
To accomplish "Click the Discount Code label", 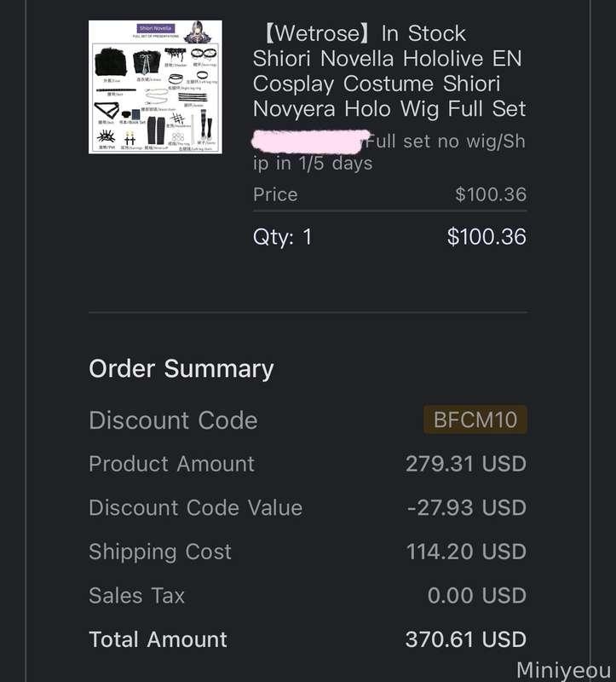I will pos(173,420).
